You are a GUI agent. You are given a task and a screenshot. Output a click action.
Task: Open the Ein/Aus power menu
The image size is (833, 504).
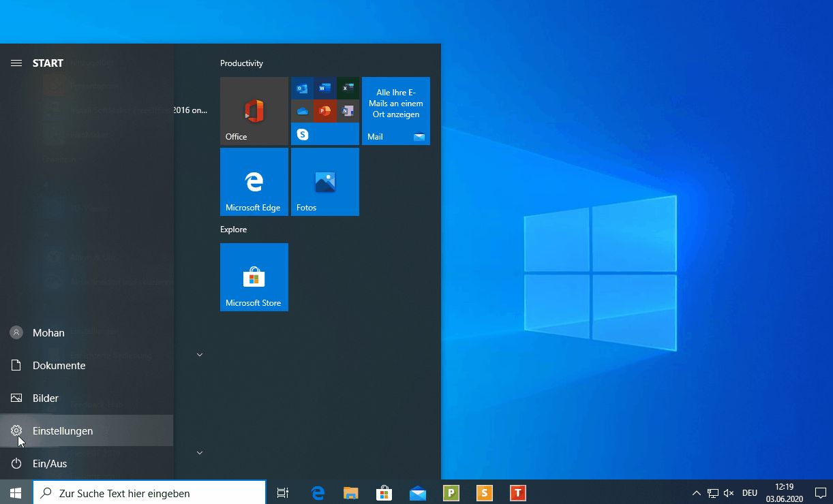pos(87,463)
